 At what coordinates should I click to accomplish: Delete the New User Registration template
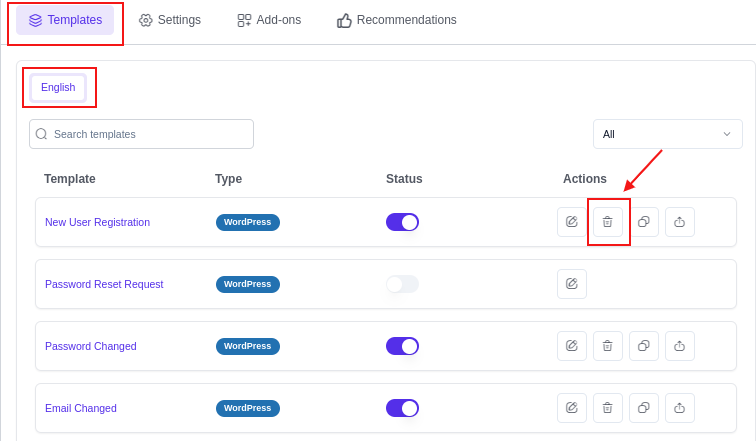(608, 222)
